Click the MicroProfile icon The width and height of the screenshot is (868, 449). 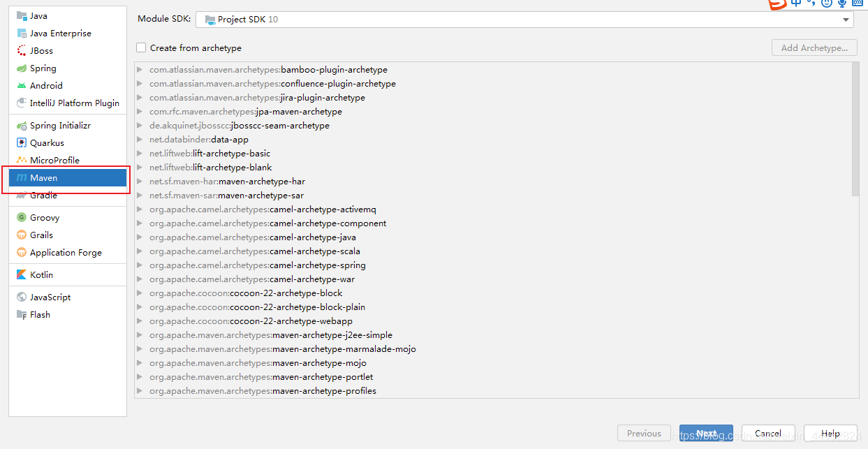point(22,160)
